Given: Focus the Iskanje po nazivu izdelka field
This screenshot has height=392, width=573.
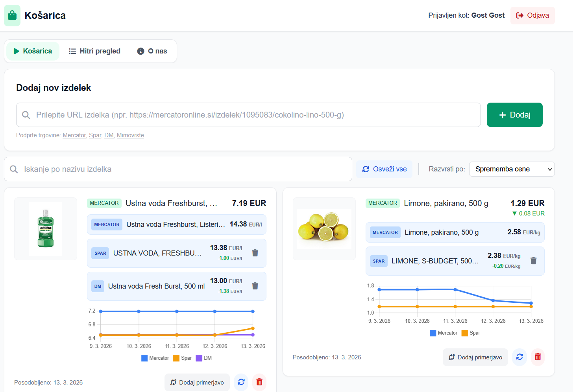Looking at the screenshot, I should (x=178, y=169).
